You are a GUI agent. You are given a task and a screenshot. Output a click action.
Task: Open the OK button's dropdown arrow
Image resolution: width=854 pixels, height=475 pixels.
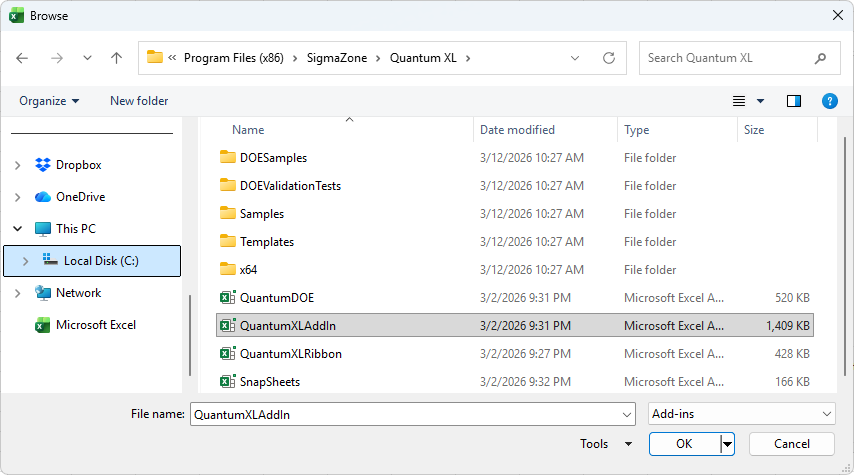click(727, 444)
